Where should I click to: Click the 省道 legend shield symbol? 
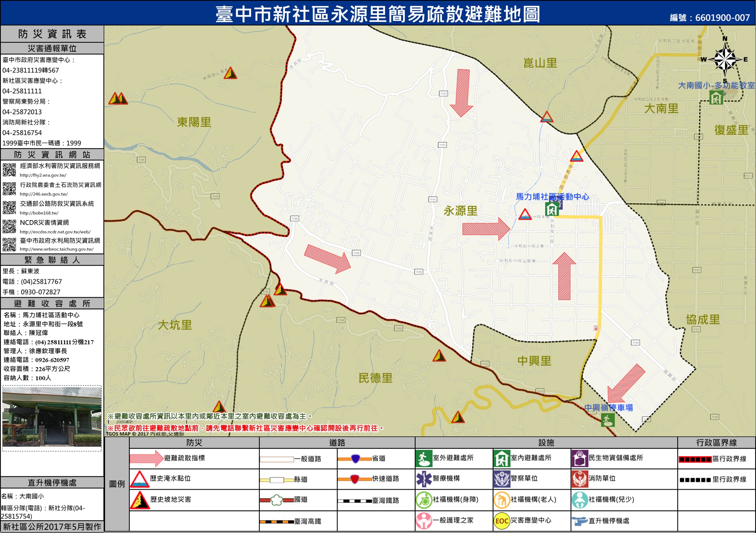pos(355,458)
